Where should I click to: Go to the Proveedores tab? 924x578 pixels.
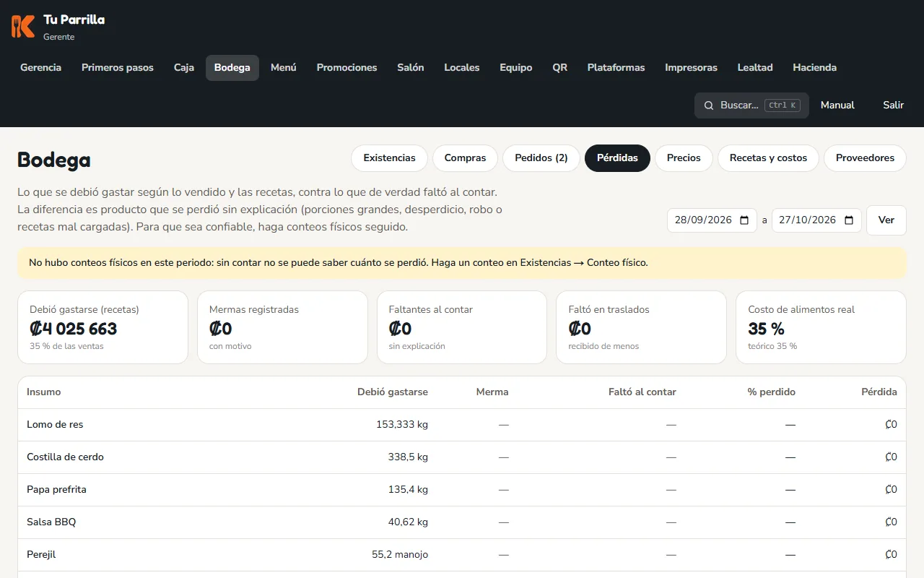pyautogui.click(x=865, y=158)
